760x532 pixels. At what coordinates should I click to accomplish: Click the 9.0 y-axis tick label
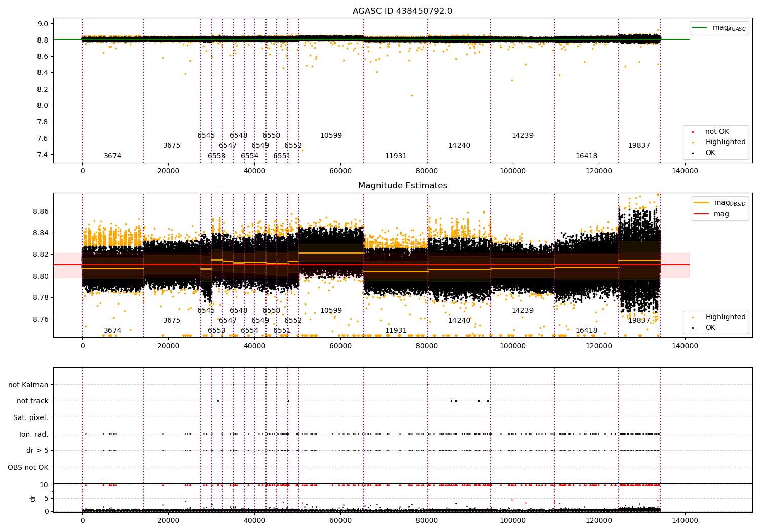click(43, 24)
